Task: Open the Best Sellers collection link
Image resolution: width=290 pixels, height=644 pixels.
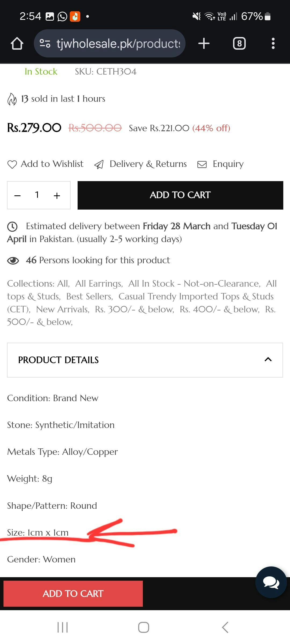Action: (89, 297)
